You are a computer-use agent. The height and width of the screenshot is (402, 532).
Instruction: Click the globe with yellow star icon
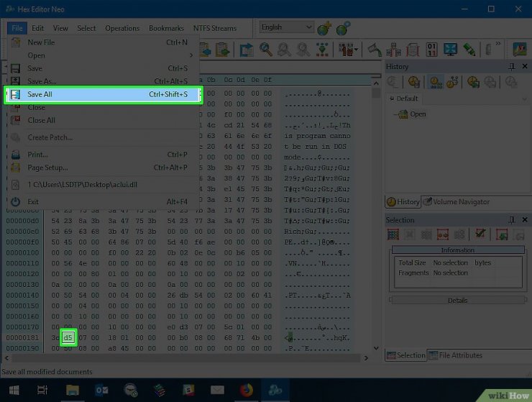point(324,28)
